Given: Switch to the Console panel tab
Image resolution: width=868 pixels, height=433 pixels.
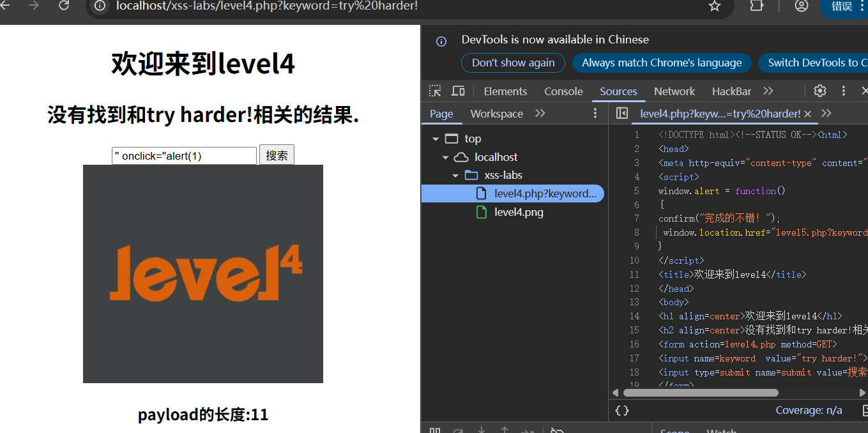Looking at the screenshot, I should pyautogui.click(x=563, y=91).
